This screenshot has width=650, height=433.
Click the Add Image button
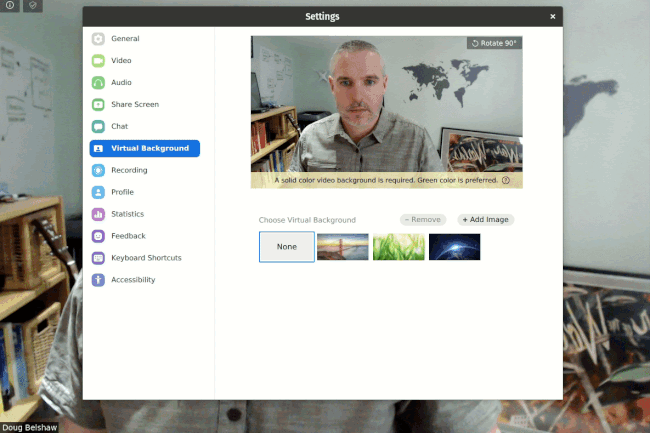[x=485, y=220]
